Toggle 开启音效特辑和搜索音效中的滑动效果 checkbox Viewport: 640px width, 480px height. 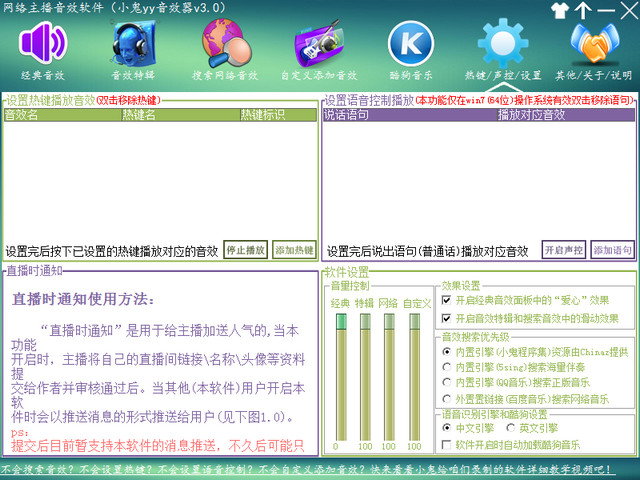click(x=447, y=318)
